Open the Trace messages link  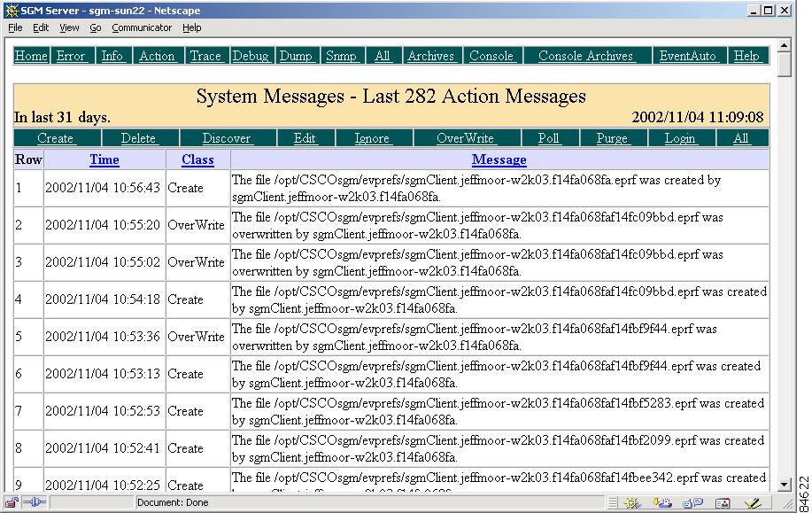(x=205, y=56)
